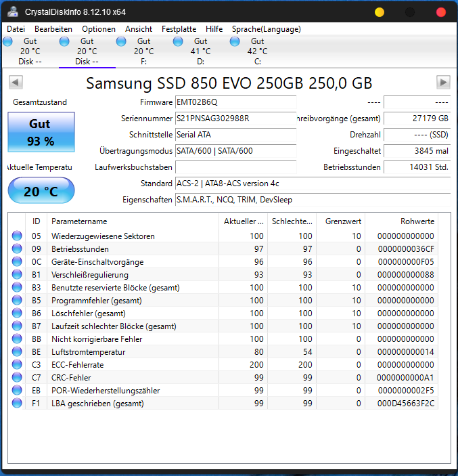Click status orb for Luftstromtemperatur row
This screenshot has height=476, width=458.
[x=17, y=351]
